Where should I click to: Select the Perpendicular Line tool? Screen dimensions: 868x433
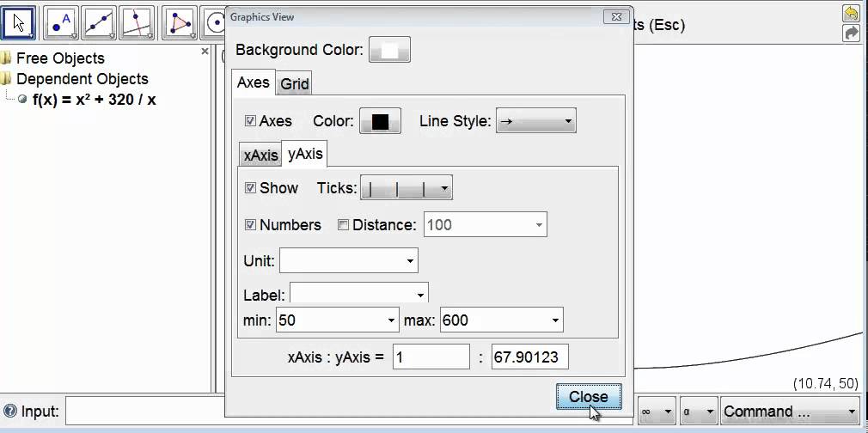pyautogui.click(x=137, y=23)
